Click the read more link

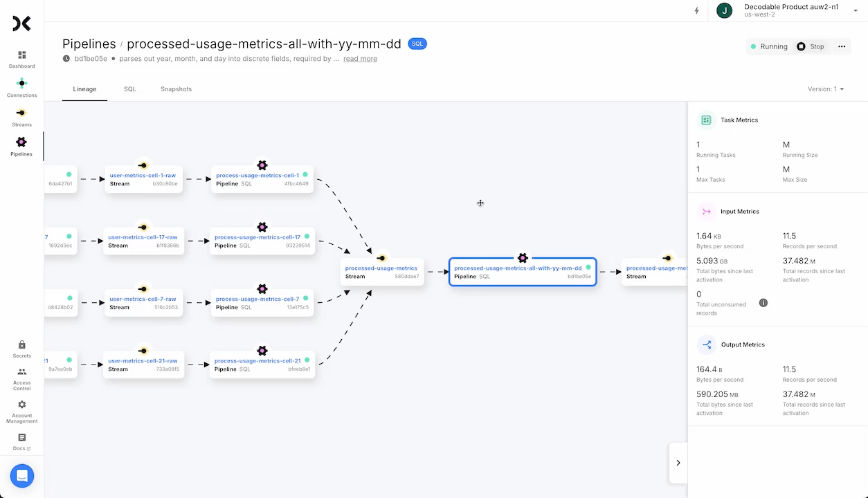tap(360, 59)
